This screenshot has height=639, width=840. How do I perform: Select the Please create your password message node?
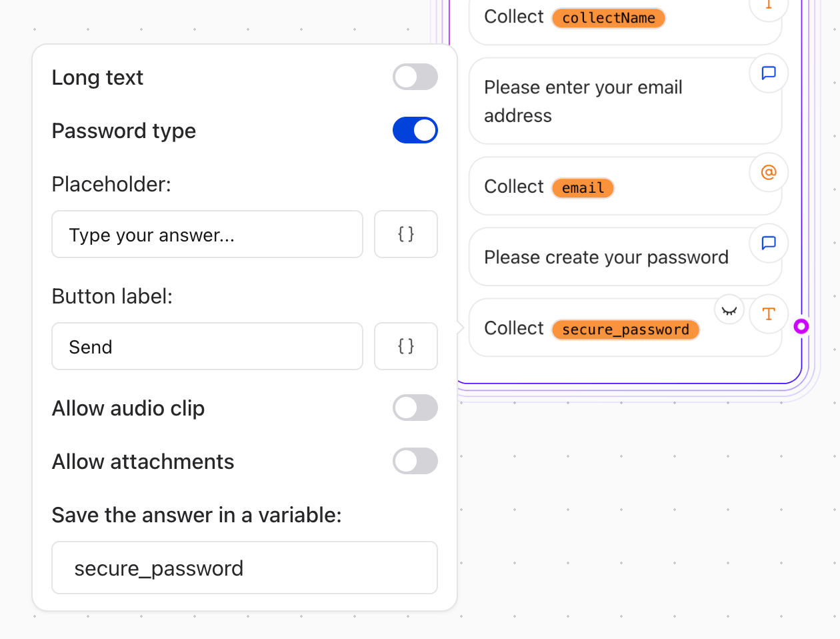(607, 257)
